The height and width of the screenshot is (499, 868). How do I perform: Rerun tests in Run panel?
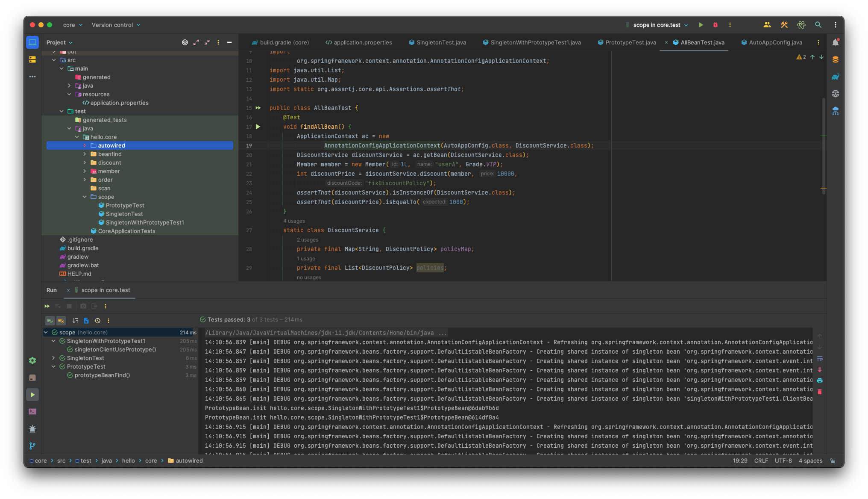point(47,306)
